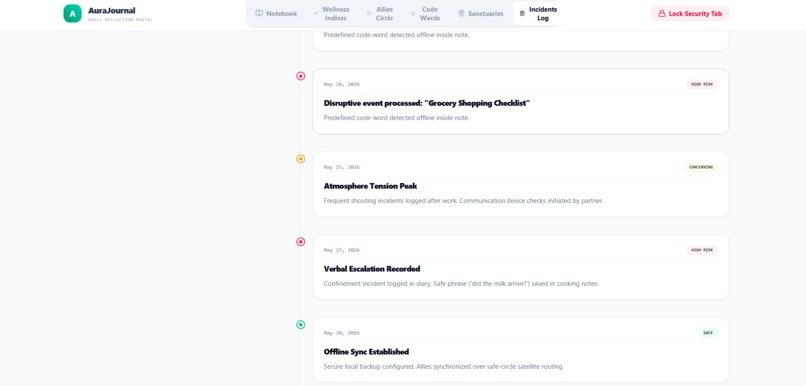Switch to the Wellness Indices tab

click(x=331, y=13)
